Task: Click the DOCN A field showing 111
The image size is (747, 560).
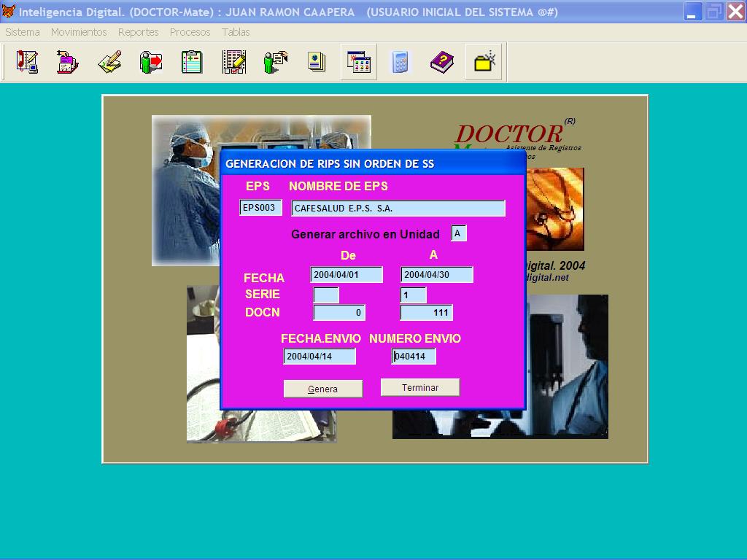Action: tap(426, 312)
